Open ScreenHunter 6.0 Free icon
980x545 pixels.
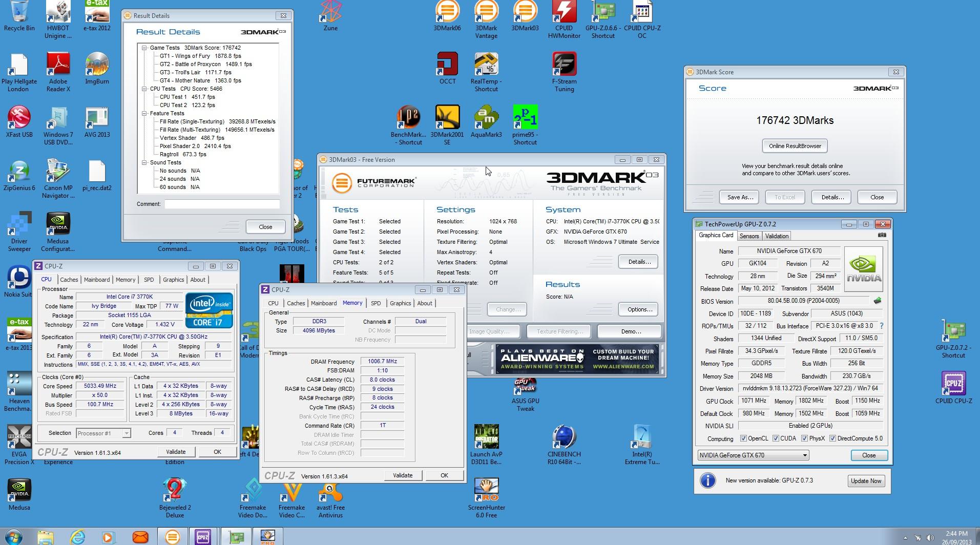pyautogui.click(x=486, y=498)
